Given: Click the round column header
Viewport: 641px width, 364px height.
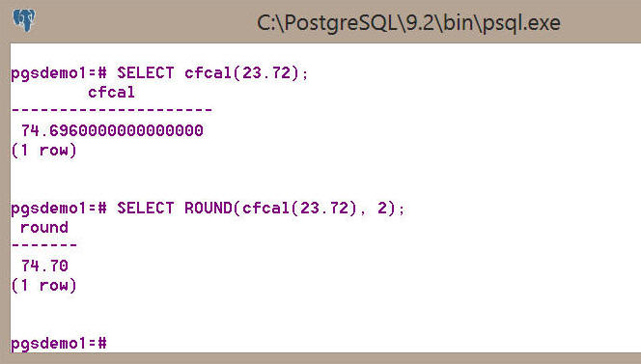Looking at the screenshot, I should point(44,228).
